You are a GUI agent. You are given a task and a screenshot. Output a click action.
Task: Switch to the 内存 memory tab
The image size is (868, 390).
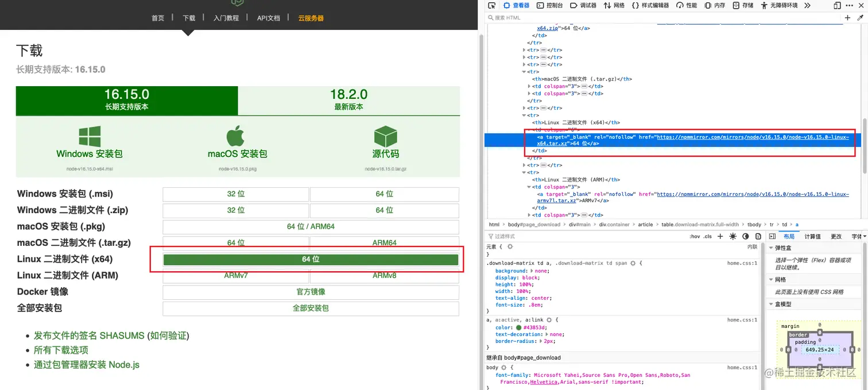(x=715, y=5)
